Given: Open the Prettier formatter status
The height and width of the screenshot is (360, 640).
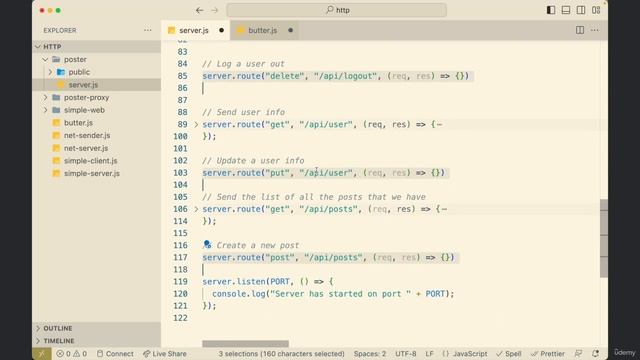Looking at the screenshot, I should point(548,353).
